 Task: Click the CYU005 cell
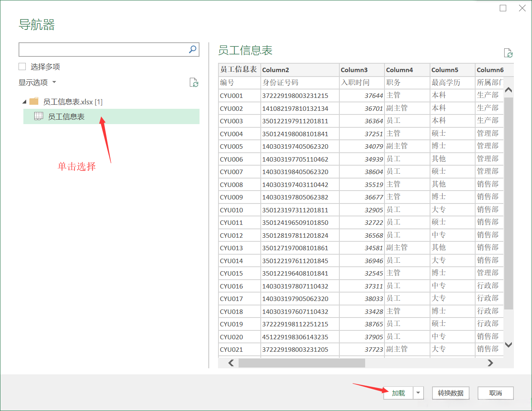pyautogui.click(x=239, y=146)
